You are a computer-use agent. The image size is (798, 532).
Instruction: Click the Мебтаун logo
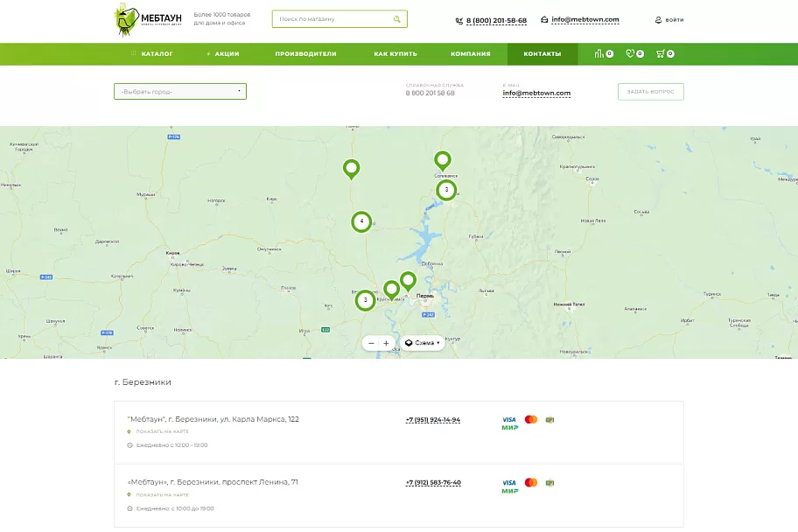pos(148,20)
